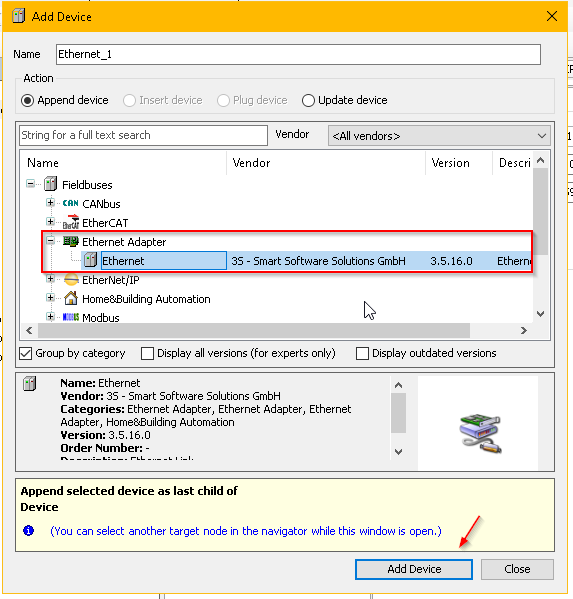Click the Ethernet device icon in tree
573x599 pixels.
pyautogui.click(x=91, y=260)
